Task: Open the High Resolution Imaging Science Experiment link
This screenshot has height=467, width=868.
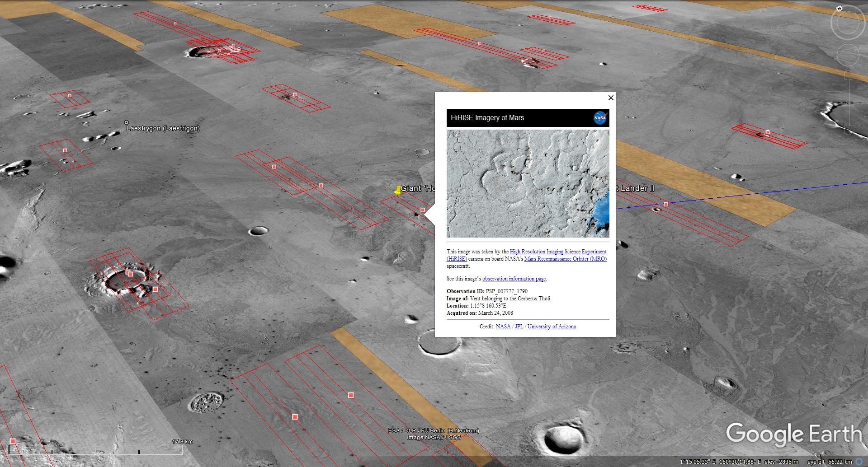Action: point(558,252)
